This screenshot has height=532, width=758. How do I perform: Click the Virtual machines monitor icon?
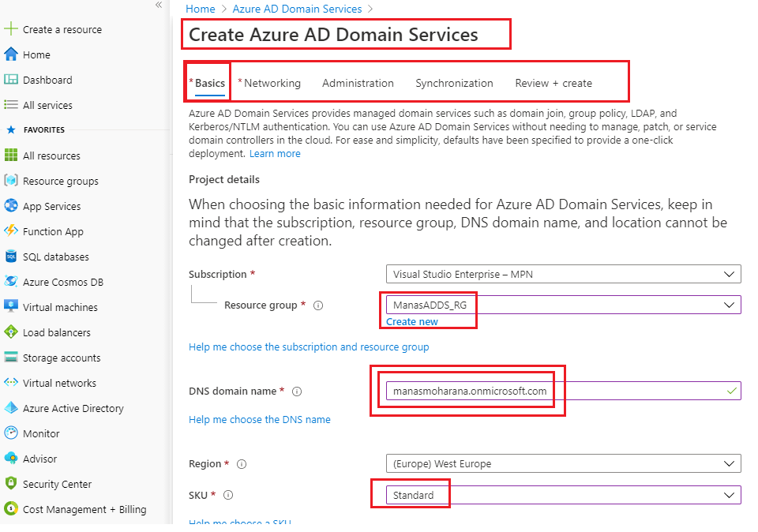pyautogui.click(x=10, y=306)
